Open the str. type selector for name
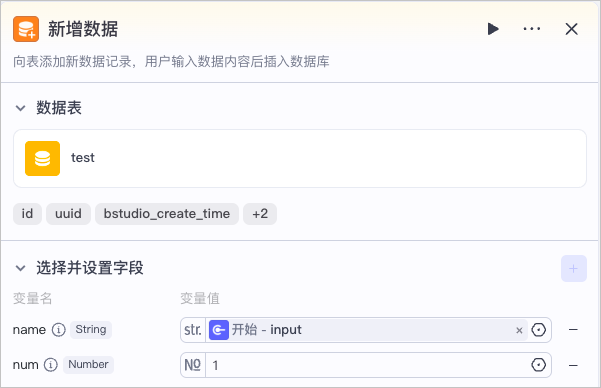 (x=193, y=330)
